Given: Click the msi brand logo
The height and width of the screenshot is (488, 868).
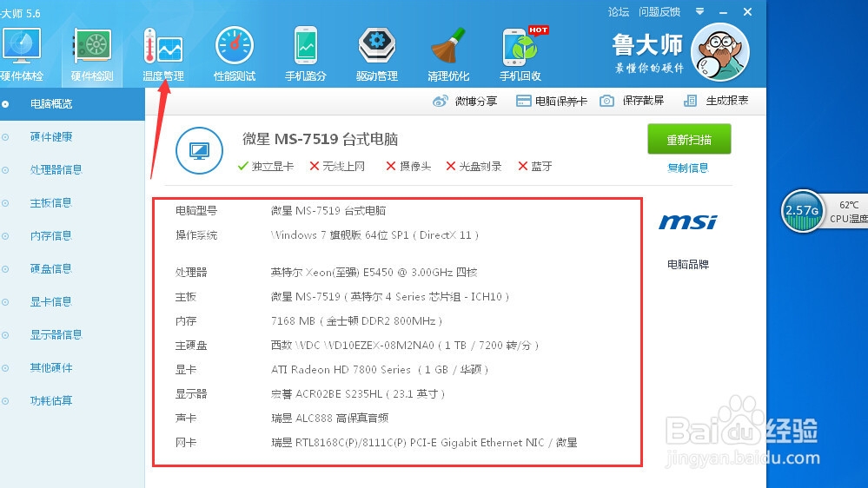Looking at the screenshot, I should [688, 222].
